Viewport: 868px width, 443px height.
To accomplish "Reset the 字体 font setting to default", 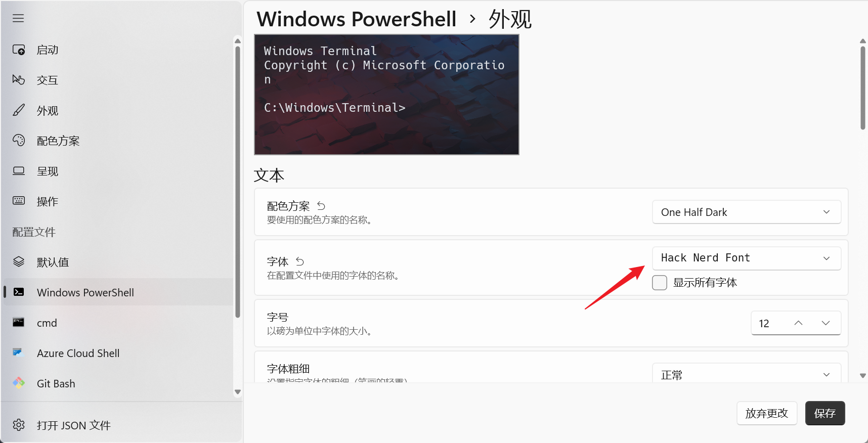I will point(300,261).
